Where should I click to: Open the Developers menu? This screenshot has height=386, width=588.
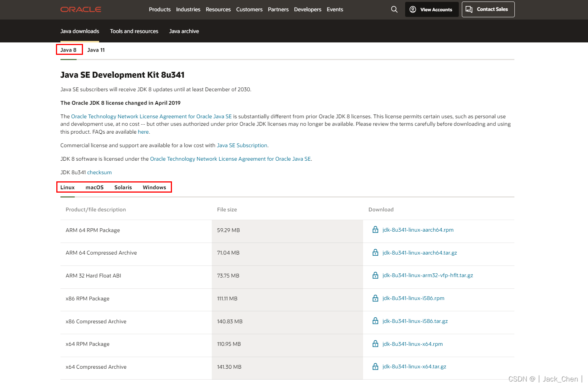pyautogui.click(x=308, y=9)
